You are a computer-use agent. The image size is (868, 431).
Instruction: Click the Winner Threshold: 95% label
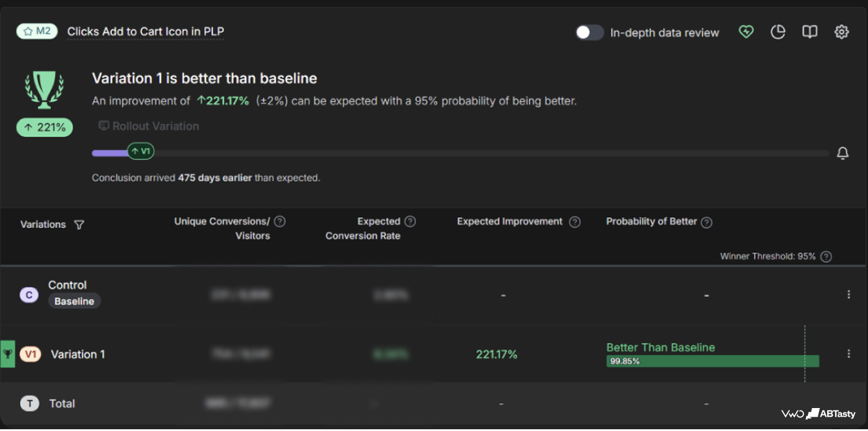[768, 256]
